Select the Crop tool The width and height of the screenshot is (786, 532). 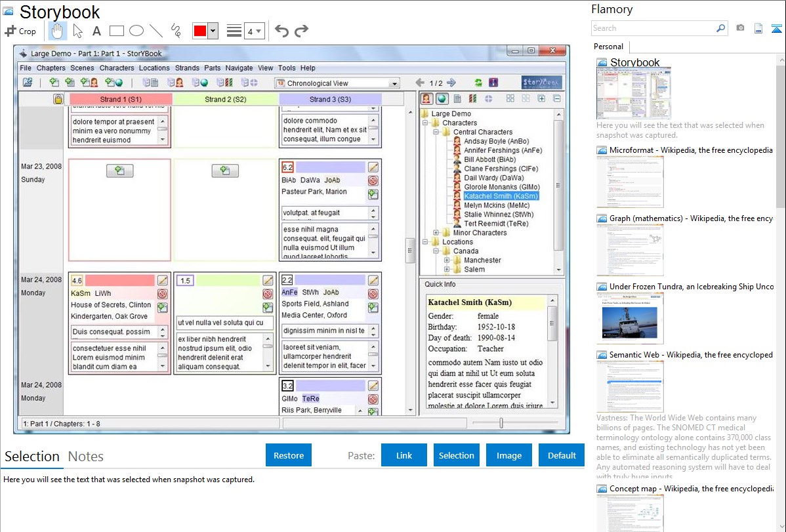tap(20, 31)
